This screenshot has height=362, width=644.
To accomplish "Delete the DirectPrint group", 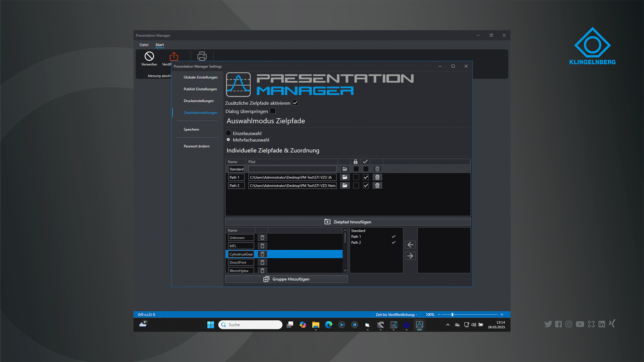I will point(262,262).
